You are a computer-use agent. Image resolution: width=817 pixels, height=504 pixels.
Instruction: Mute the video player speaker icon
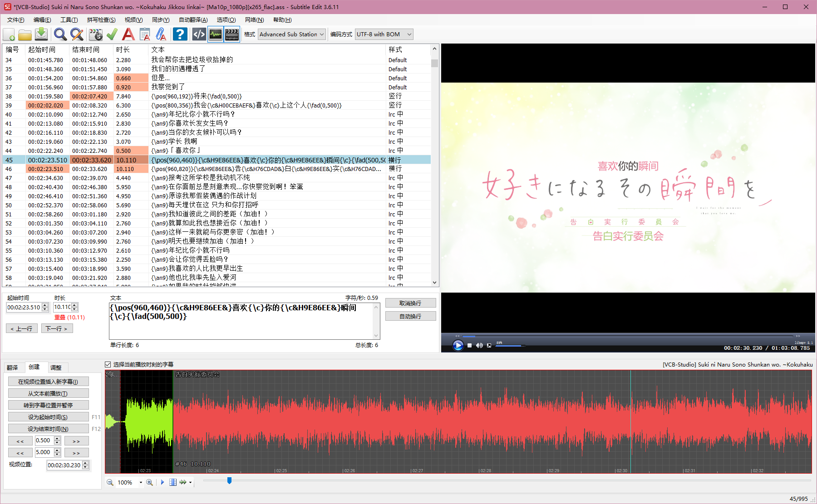tap(479, 346)
